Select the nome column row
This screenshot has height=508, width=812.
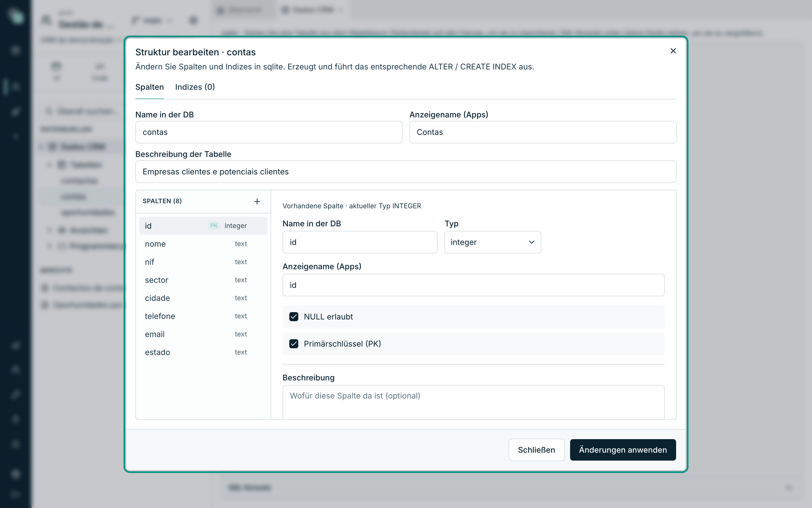tap(203, 244)
